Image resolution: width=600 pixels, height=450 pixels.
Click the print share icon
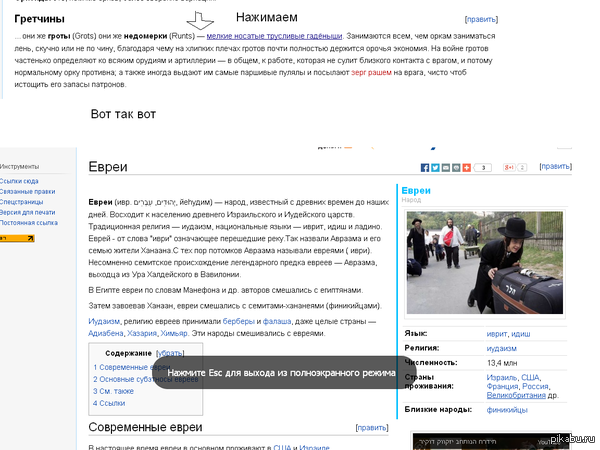[x=456, y=168]
